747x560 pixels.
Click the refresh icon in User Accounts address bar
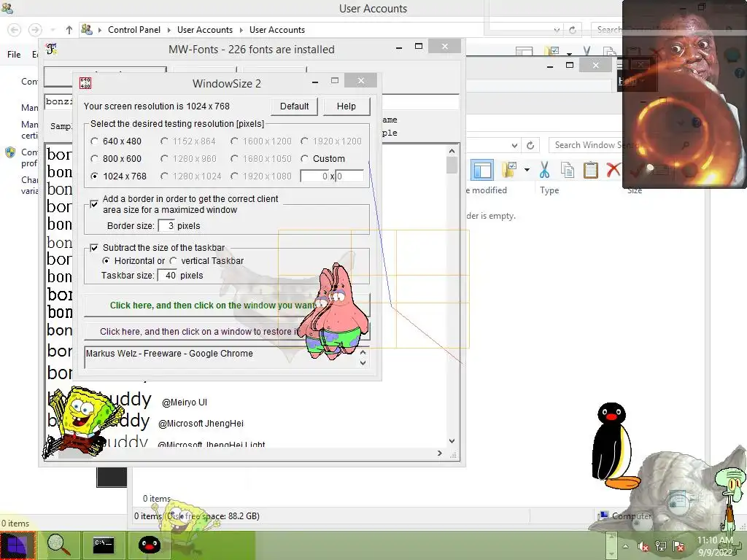point(573,30)
